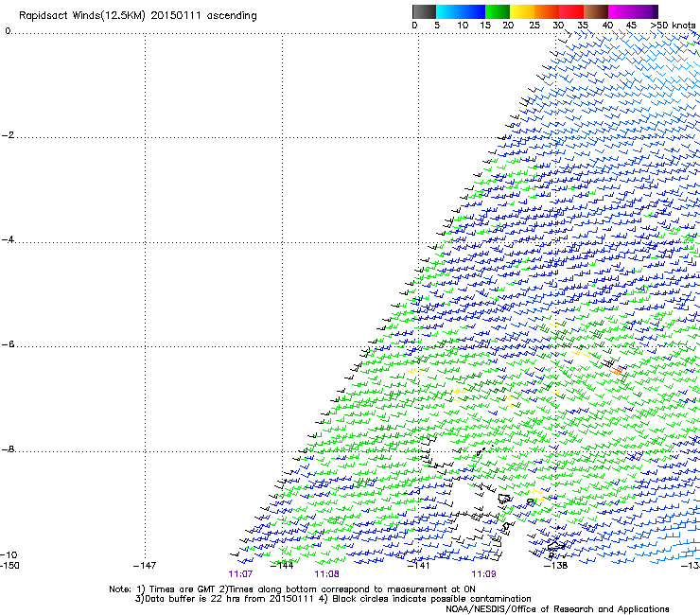The height and width of the screenshot is (615, 700).
Task: Click the longitude label '-144'
Action: 282,566
